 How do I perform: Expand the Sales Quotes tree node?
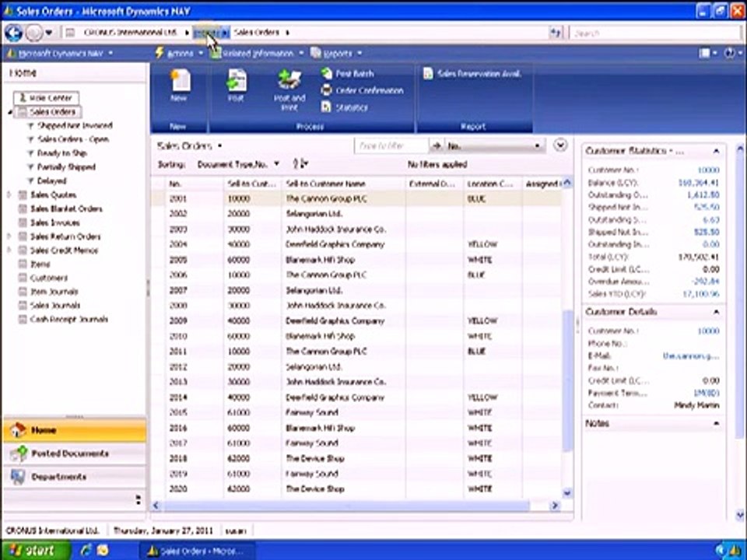click(x=9, y=194)
